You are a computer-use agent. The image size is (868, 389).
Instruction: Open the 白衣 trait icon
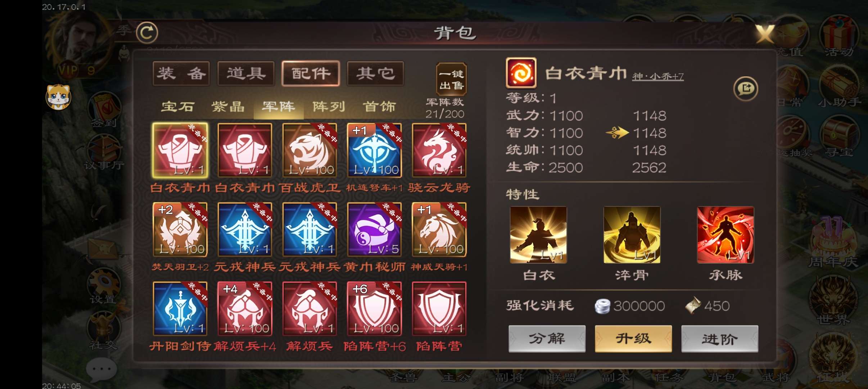[x=538, y=235]
